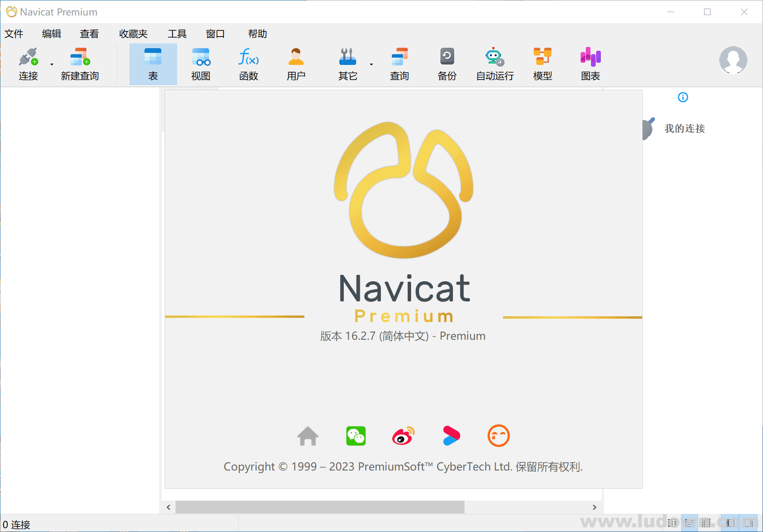Click the Navicat logo in title bar
The height and width of the screenshot is (532, 763).
click(11, 12)
